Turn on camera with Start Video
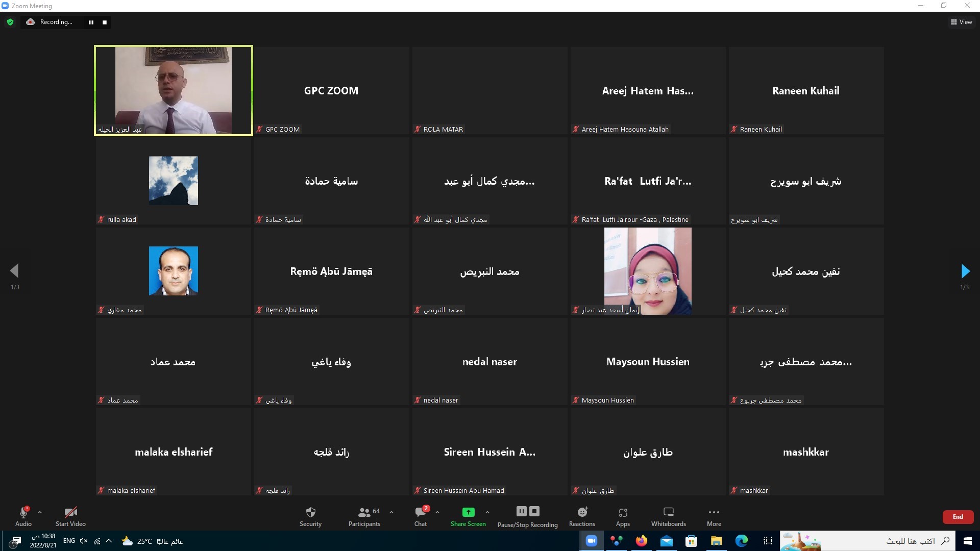Image resolution: width=980 pixels, height=551 pixels. (x=70, y=516)
